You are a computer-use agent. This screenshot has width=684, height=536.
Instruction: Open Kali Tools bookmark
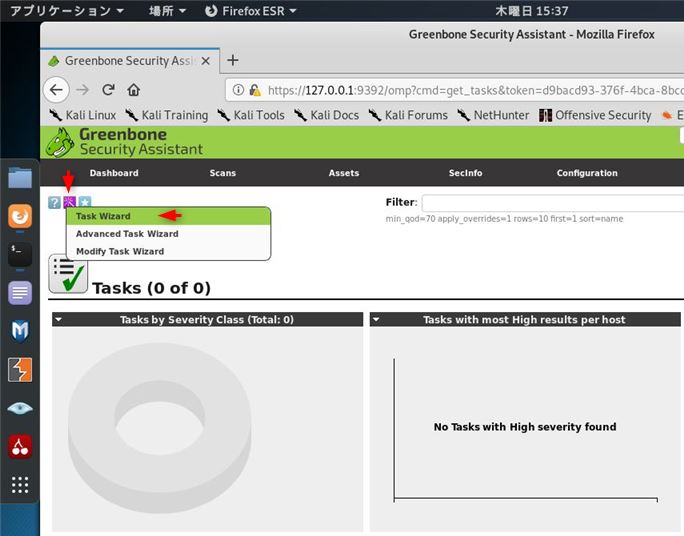coord(251,115)
